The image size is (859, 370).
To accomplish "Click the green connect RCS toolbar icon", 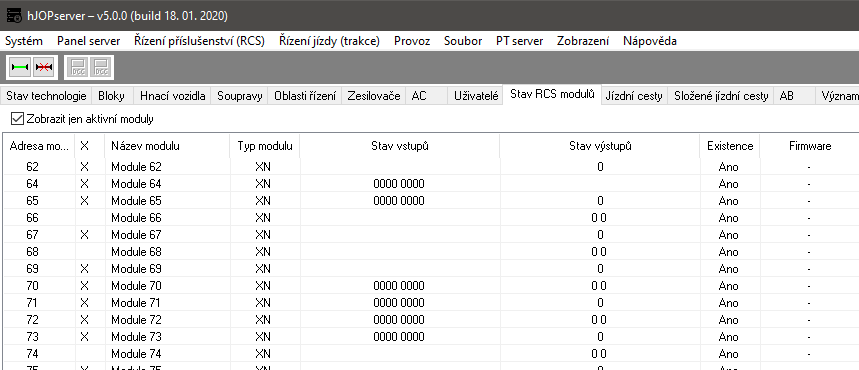I will (x=20, y=67).
